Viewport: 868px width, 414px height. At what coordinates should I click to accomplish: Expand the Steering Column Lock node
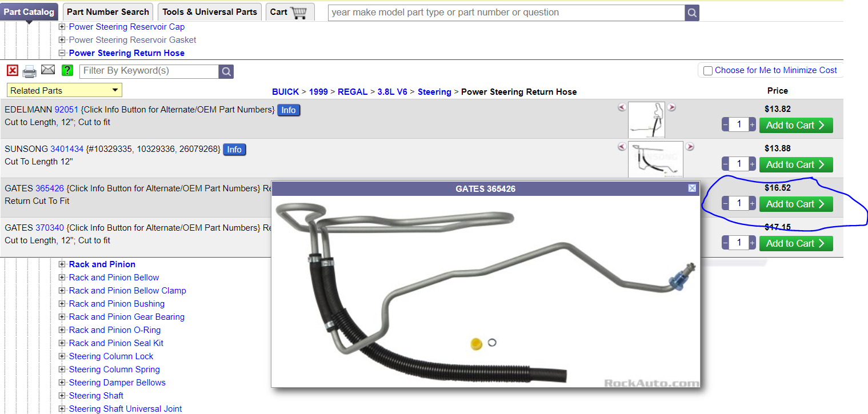coord(62,356)
